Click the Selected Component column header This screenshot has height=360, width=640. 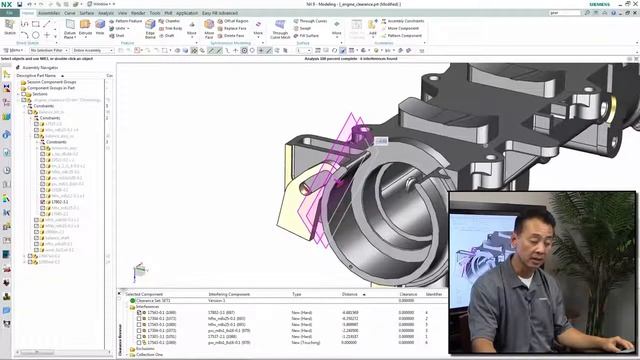144,294
